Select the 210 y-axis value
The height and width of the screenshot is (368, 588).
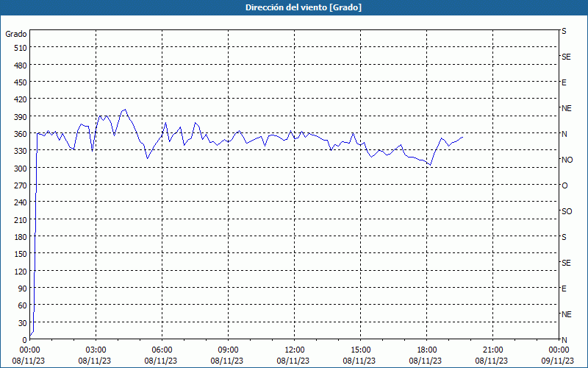point(21,220)
